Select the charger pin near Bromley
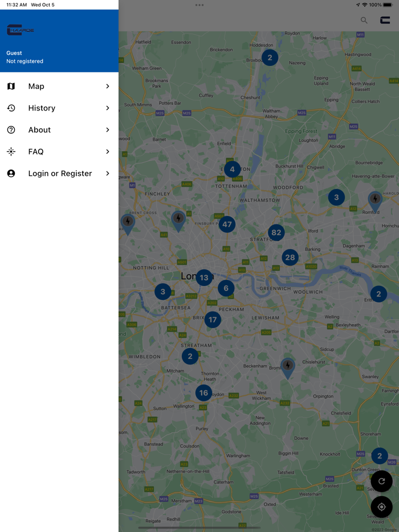 point(288,367)
